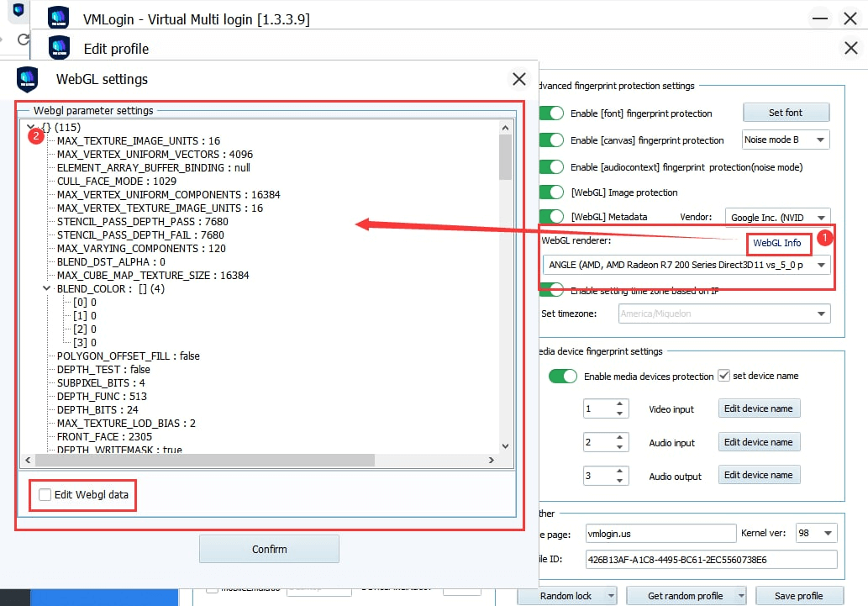Click the Set font button
This screenshot has width=868, height=606.
785,113
